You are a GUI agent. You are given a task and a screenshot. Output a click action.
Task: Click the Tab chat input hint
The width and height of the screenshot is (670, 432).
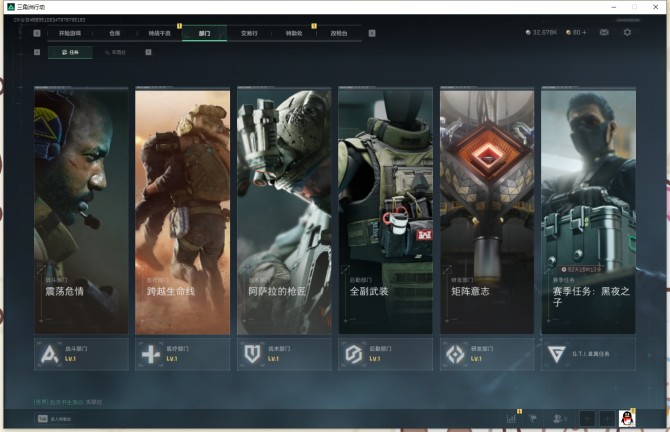[x=55, y=419]
